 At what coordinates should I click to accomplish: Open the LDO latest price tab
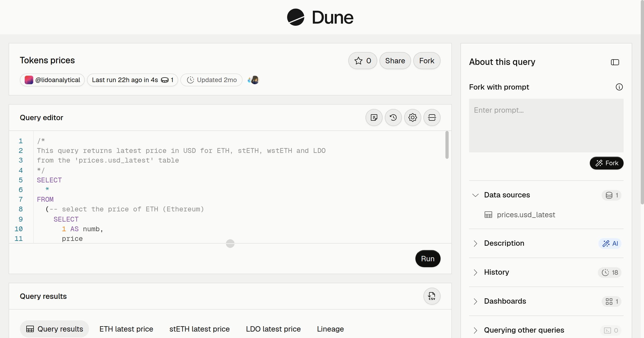273,329
